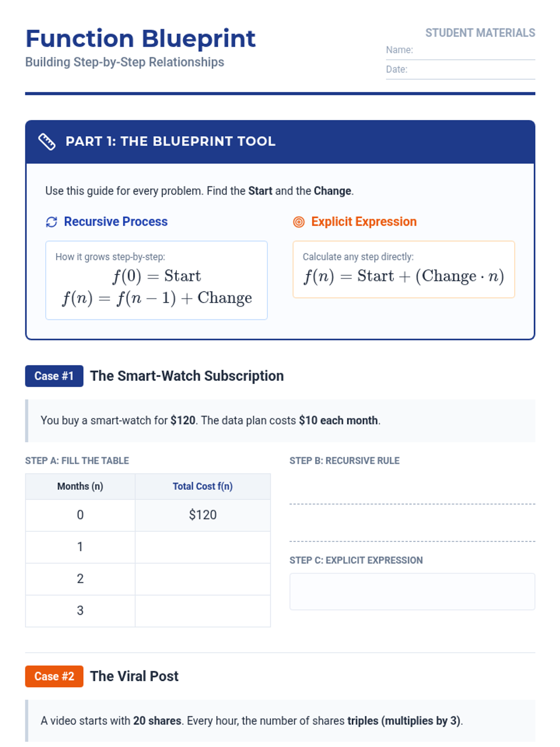
Task: Select the Total Cost cell for month 3
Action: pyautogui.click(x=203, y=611)
